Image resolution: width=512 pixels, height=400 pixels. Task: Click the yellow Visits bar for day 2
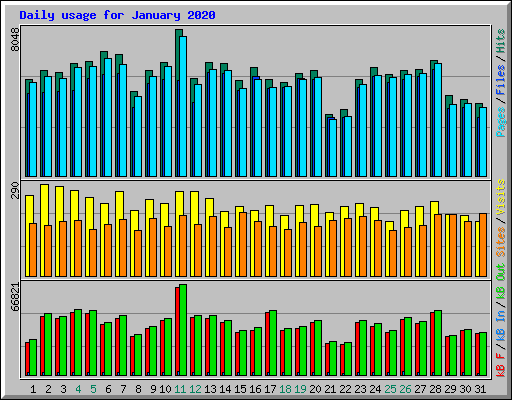(x=44, y=230)
